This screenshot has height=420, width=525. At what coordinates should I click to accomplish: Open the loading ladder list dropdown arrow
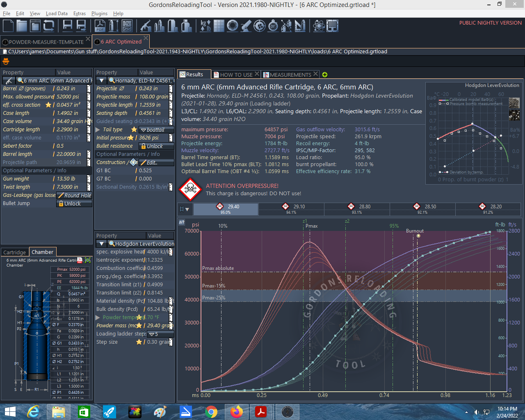187,209
